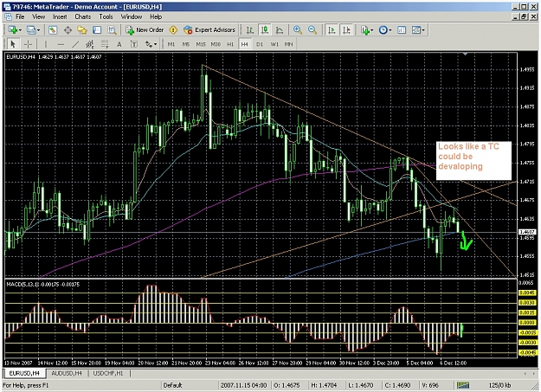Select the arrows drawing objects icon

[x=149, y=44]
